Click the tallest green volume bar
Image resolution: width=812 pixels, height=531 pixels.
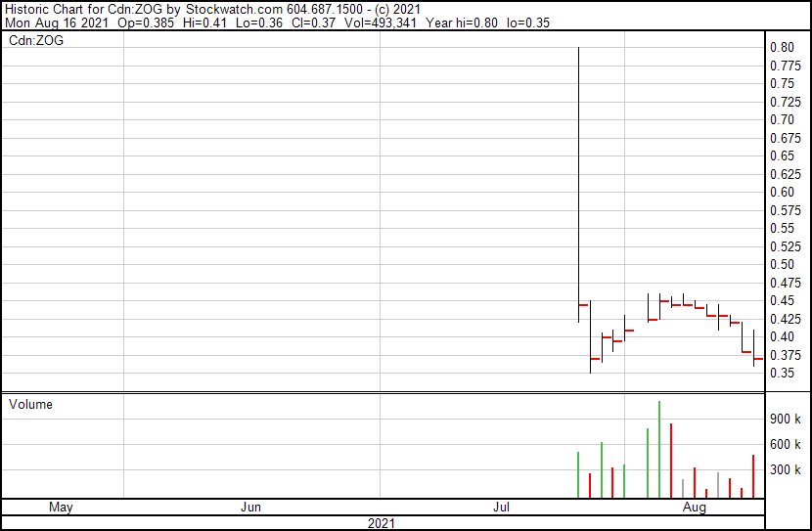tap(659, 449)
